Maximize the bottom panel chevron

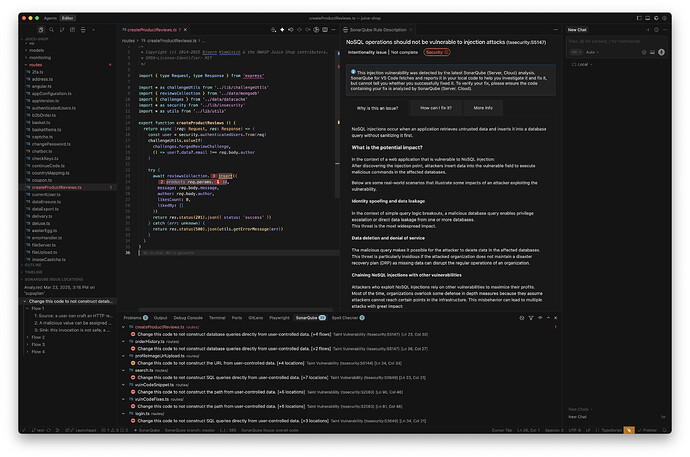[548, 318]
